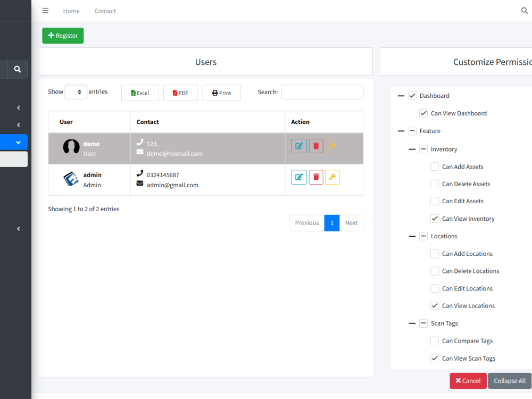Screen dimensions: 532x399
Task: Go to the Home menu item
Action: tap(71, 11)
